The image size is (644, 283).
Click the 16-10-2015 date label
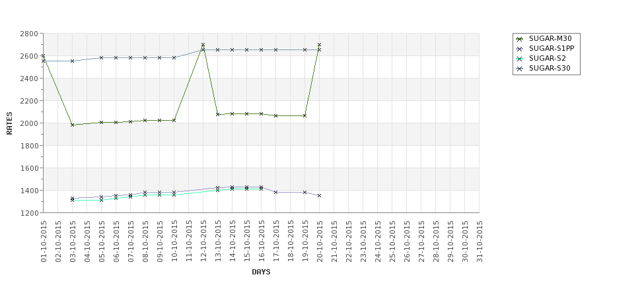[x=261, y=241]
